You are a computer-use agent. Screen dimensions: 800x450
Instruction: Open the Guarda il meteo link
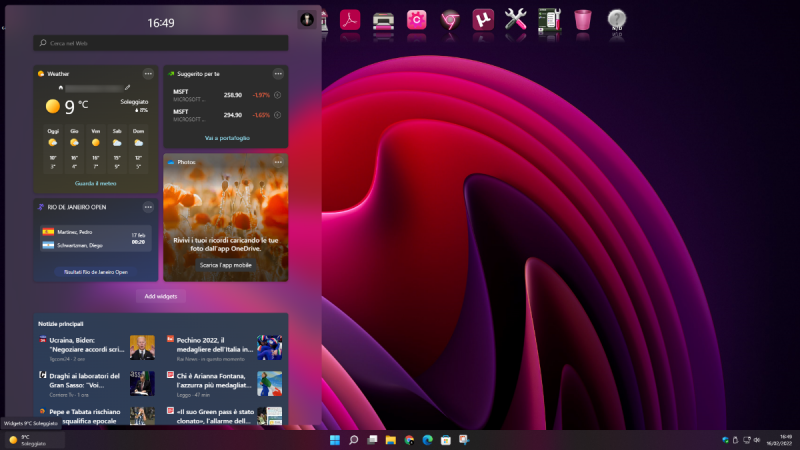(x=95, y=183)
